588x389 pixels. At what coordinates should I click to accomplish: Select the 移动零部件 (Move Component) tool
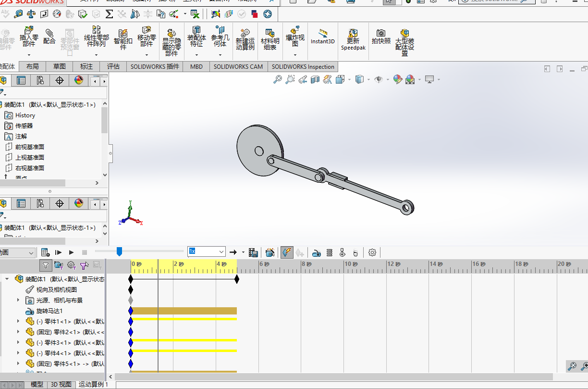point(147,37)
